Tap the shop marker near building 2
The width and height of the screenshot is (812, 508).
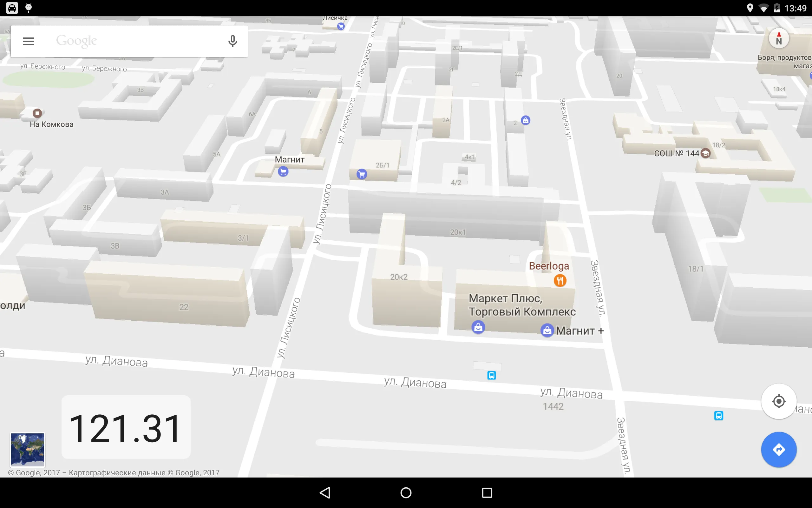tap(526, 120)
